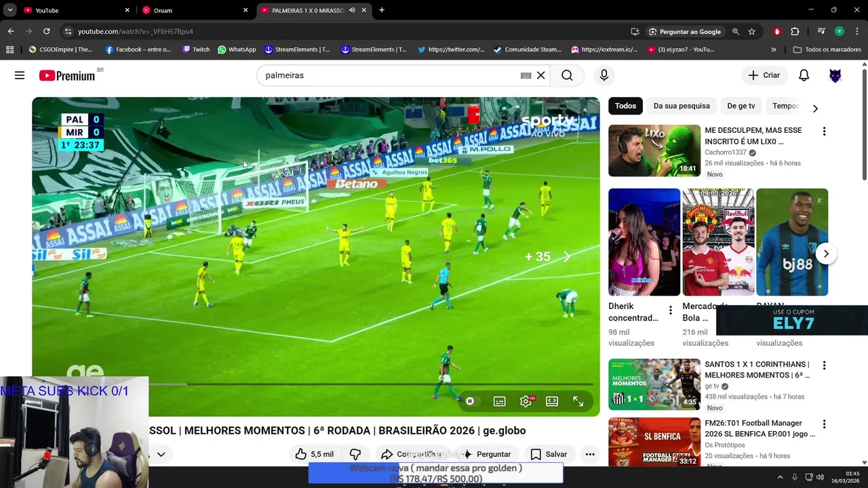Open 'SANTOS 1 X 1 CORINTHIANS' video title
This screenshot has height=488, width=868.
click(x=757, y=369)
